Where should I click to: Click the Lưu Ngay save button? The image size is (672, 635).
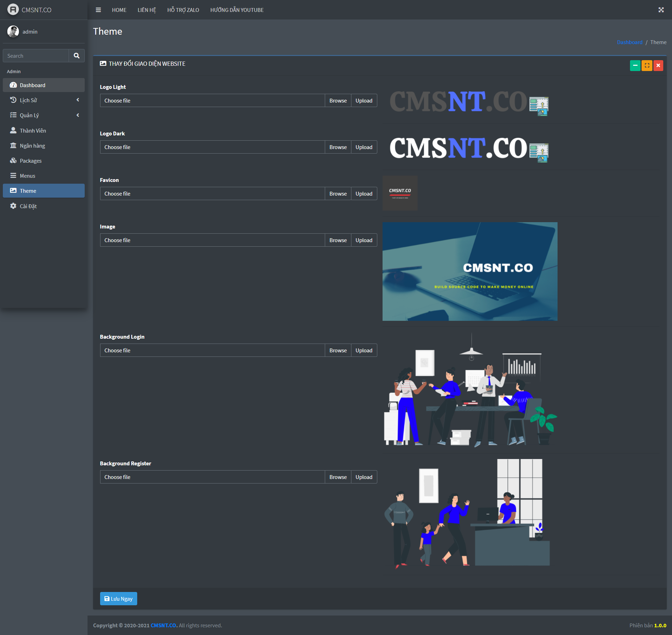tap(118, 599)
